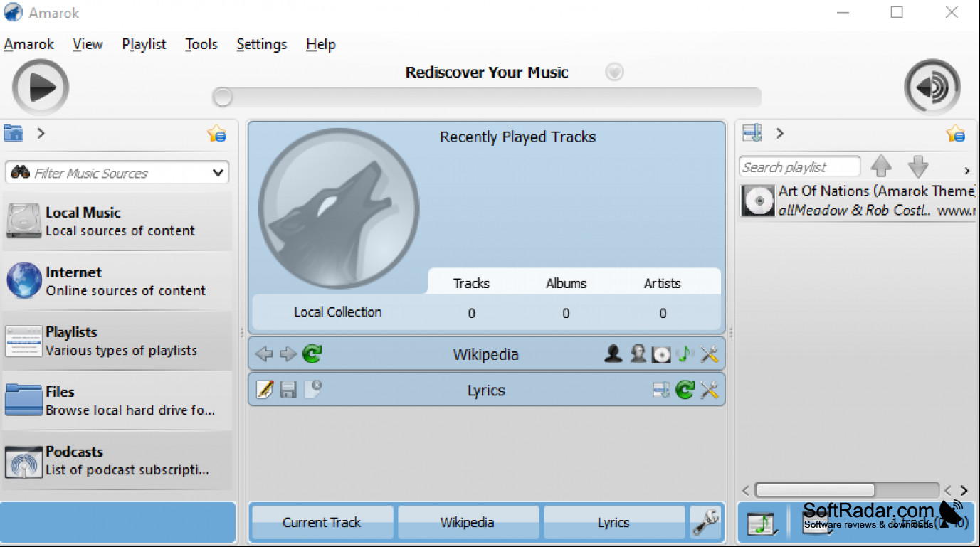Show Wikipedia artist page icon
Viewport: 980px width, 547px height.
613,354
